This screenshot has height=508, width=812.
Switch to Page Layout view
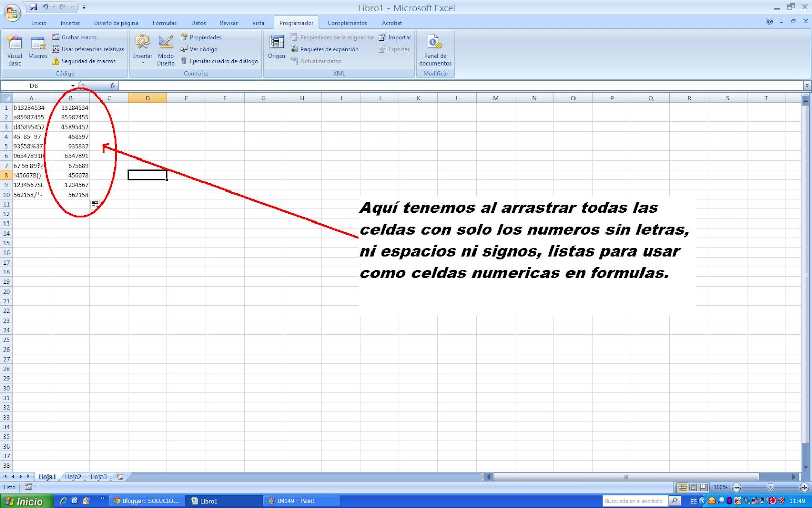(x=693, y=487)
